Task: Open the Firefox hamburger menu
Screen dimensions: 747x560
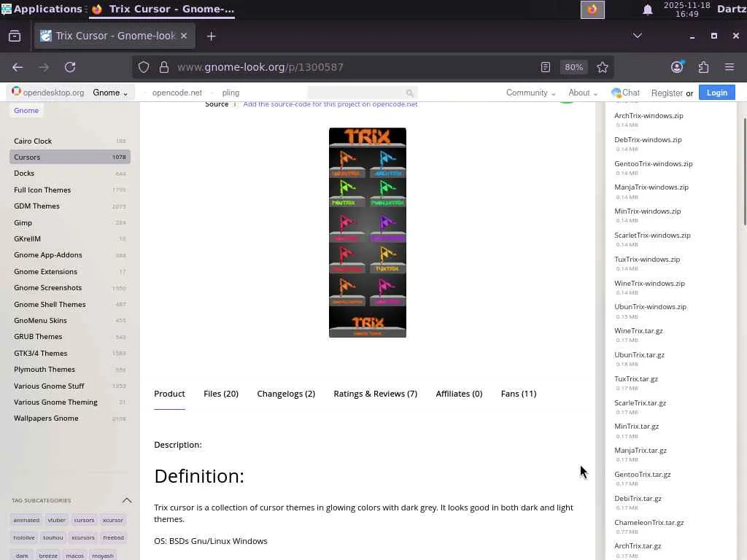Action: (x=729, y=67)
